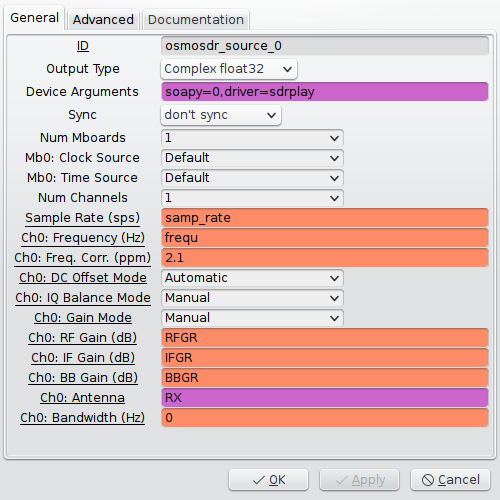
Task: Open the Documentation tab
Action: point(196,19)
